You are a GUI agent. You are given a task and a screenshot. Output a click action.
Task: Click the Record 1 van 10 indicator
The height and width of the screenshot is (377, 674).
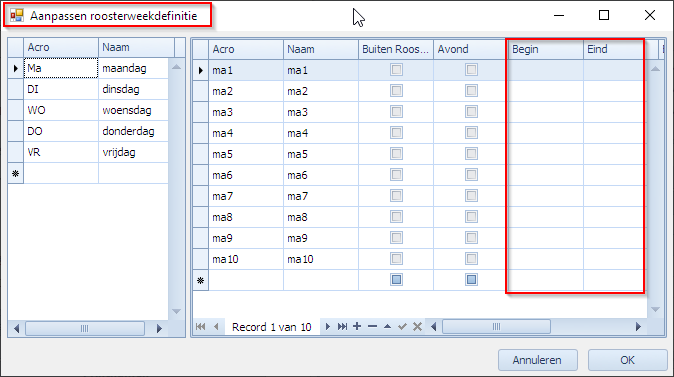pyautogui.click(x=272, y=327)
